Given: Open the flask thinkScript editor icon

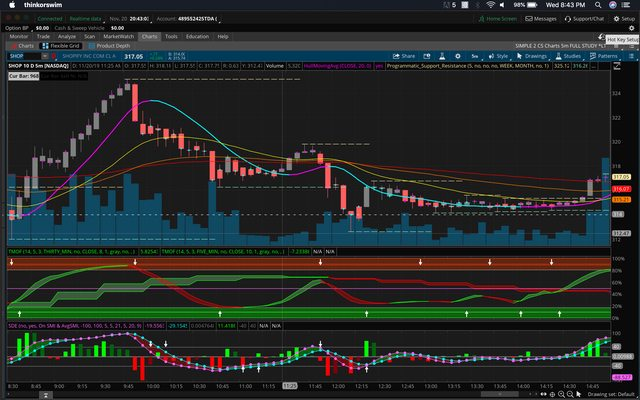Looking at the screenshot, I should point(442,56).
